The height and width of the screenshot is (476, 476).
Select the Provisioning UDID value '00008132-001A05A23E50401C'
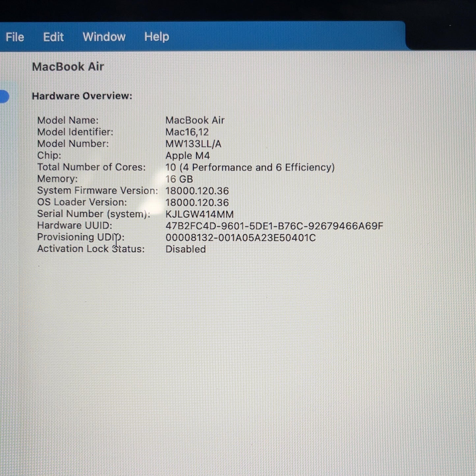(x=240, y=238)
